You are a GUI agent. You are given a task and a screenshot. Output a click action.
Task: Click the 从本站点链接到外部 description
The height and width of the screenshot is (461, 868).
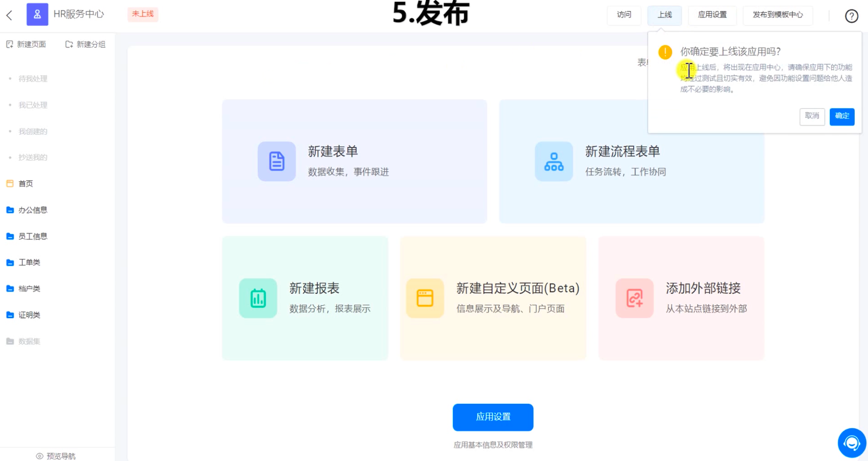pyautogui.click(x=706, y=309)
